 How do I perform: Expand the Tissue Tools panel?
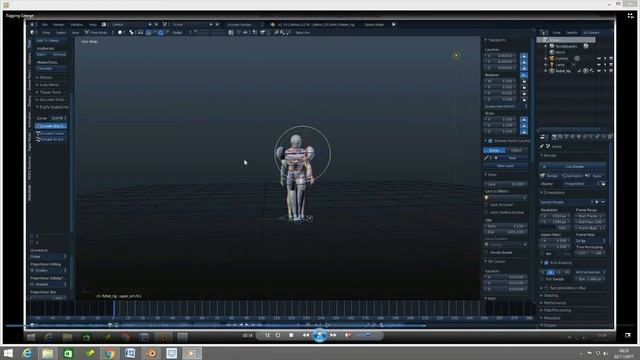pyautogui.click(x=49, y=93)
